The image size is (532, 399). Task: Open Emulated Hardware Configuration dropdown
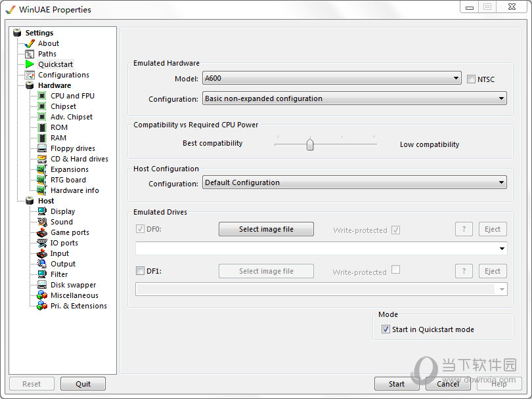click(x=355, y=98)
